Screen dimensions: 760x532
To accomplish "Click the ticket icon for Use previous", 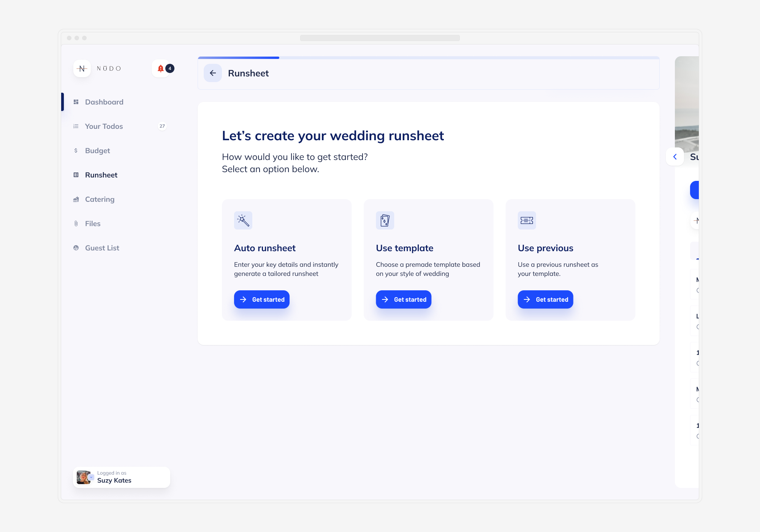I will [527, 220].
